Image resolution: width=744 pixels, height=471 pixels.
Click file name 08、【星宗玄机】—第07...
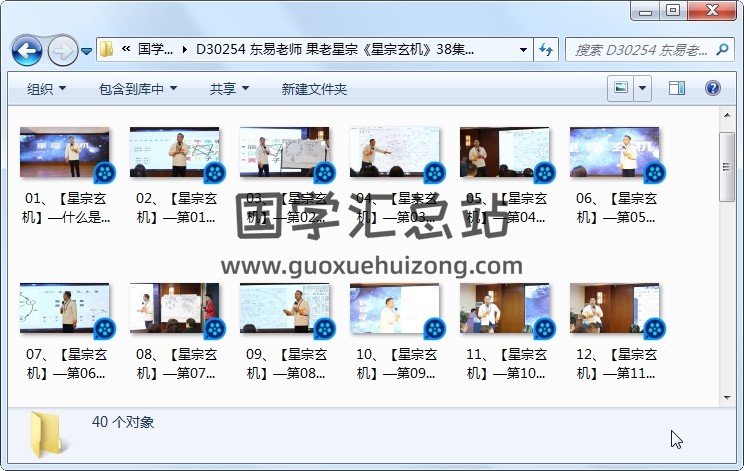176,364
